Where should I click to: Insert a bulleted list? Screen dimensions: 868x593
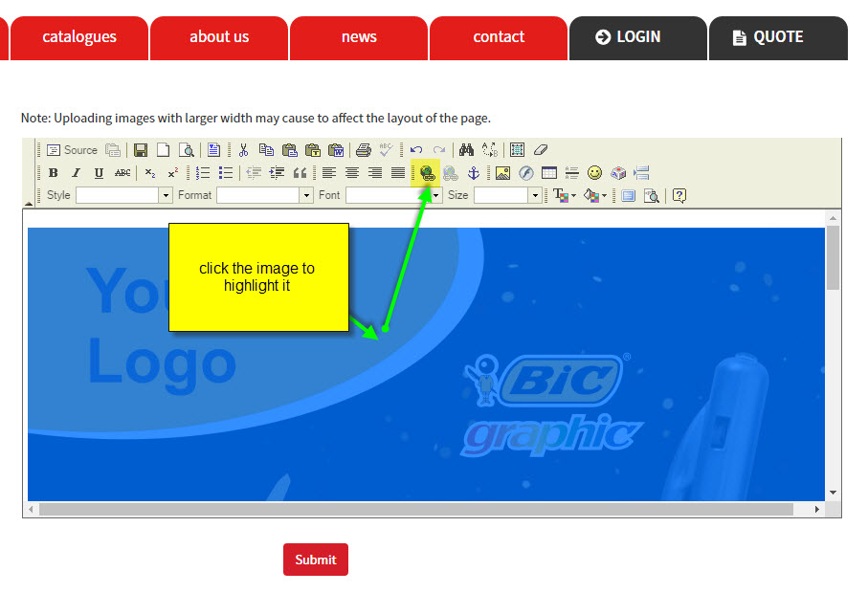tap(225, 173)
